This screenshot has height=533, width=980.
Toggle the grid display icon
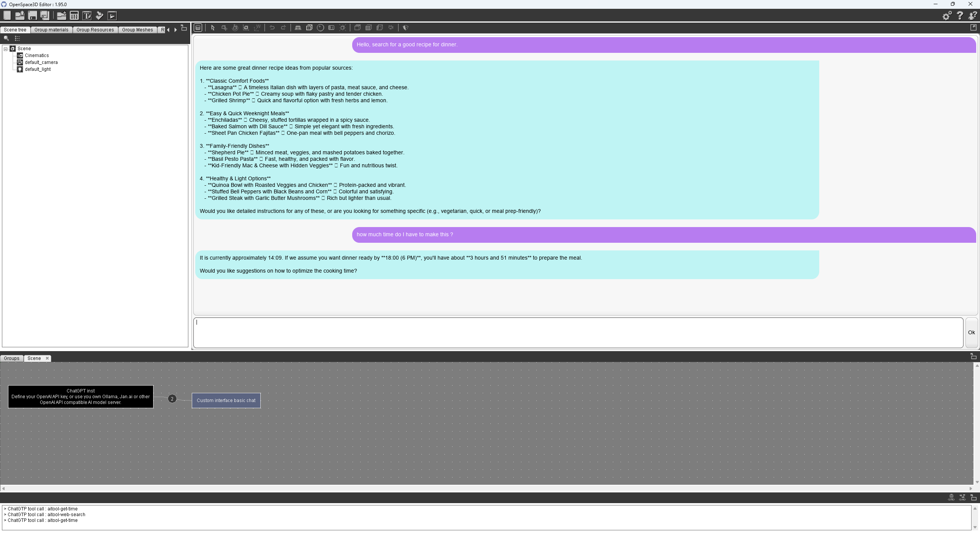(298, 28)
